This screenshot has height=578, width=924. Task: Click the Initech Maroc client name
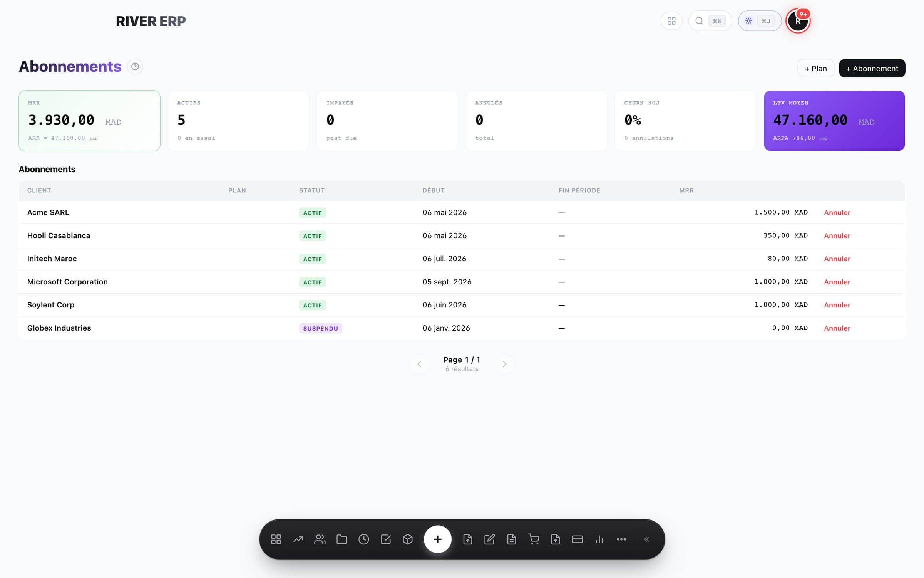tap(52, 259)
